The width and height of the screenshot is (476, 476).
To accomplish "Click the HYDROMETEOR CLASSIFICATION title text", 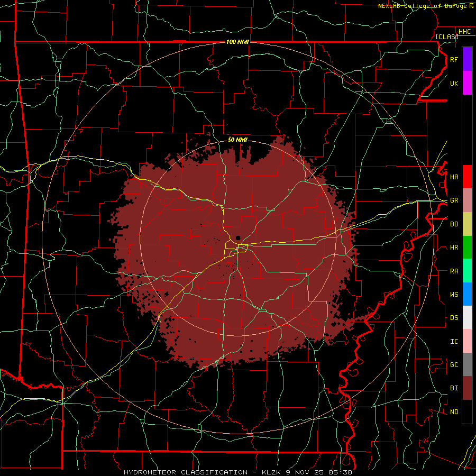I will [x=186, y=472].
